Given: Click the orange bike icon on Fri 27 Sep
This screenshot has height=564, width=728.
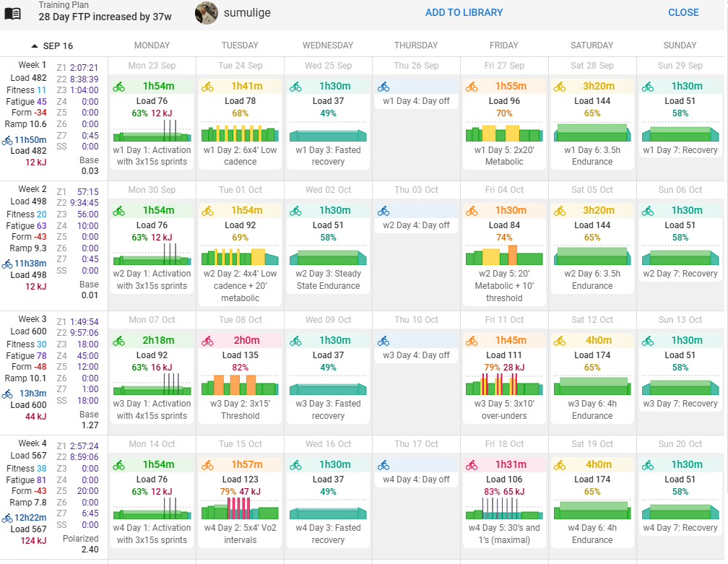Looking at the screenshot, I should (x=472, y=87).
